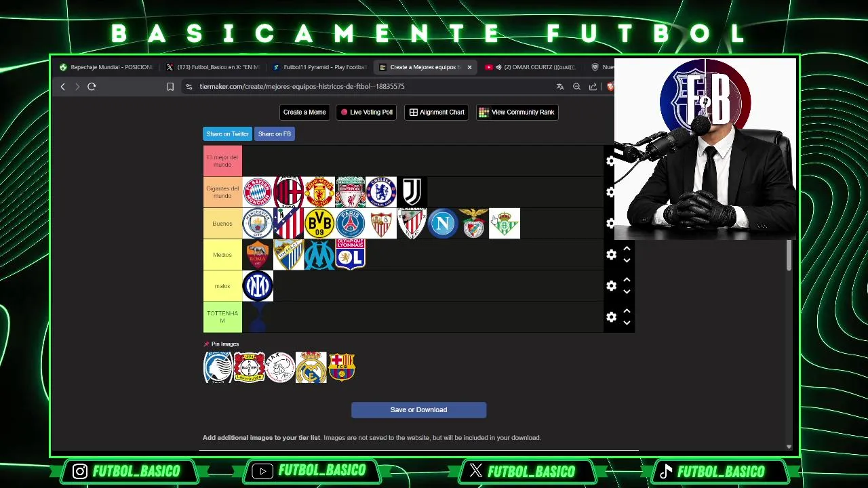Screen dimensions: 868x488
Task: Select the Chelsea crest
Action: tap(382, 192)
